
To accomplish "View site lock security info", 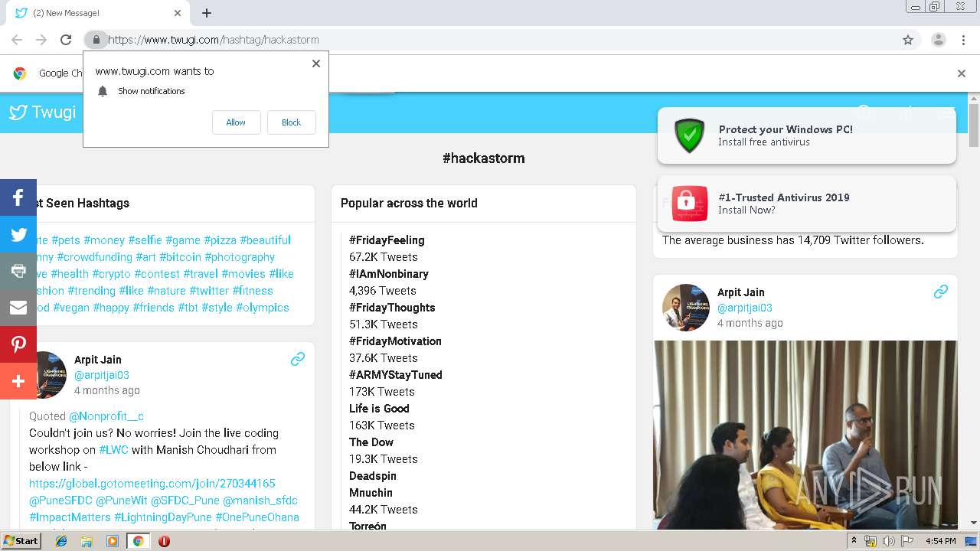I will (96, 40).
